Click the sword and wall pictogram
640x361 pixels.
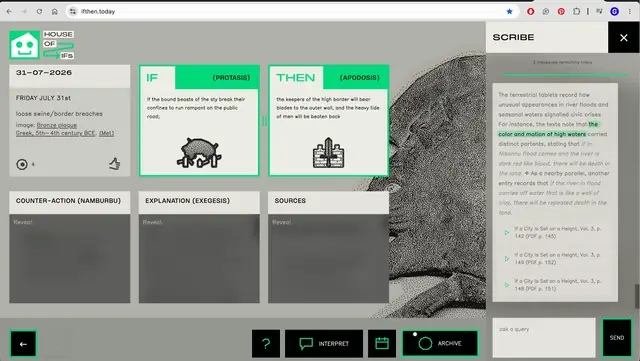coord(329,153)
